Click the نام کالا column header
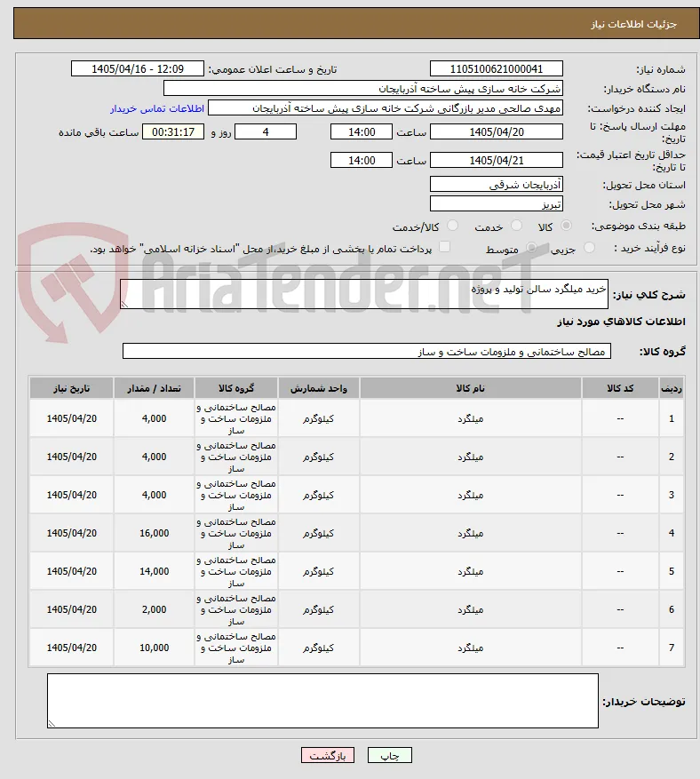This screenshot has height=779, width=700. click(x=470, y=388)
